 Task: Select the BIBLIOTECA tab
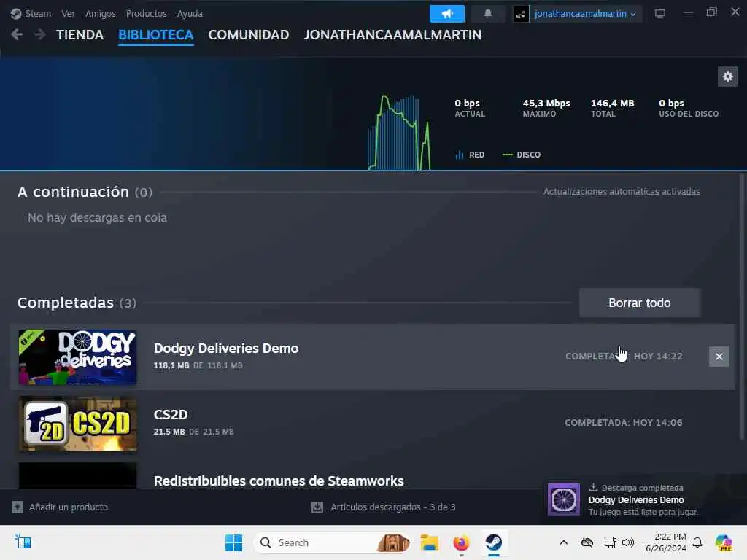(156, 35)
